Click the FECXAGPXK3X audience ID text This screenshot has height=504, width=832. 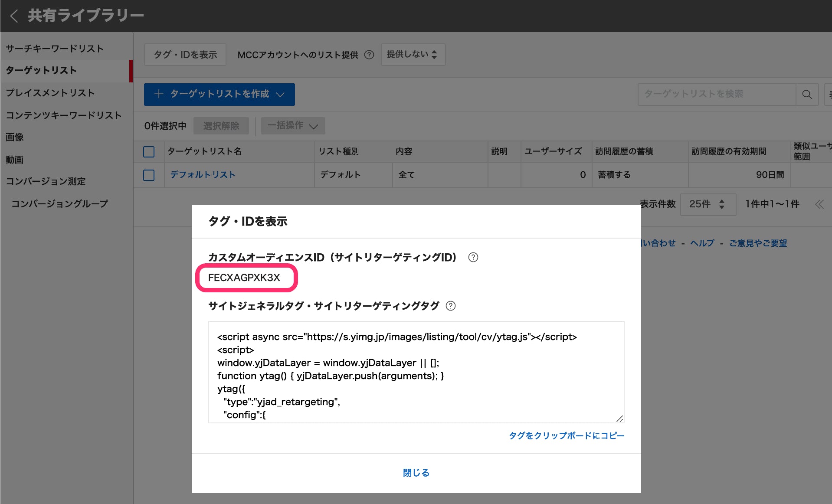coord(244,278)
